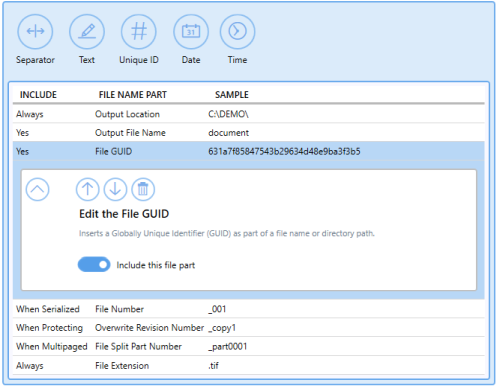Click the _copy1 sample value

click(222, 328)
